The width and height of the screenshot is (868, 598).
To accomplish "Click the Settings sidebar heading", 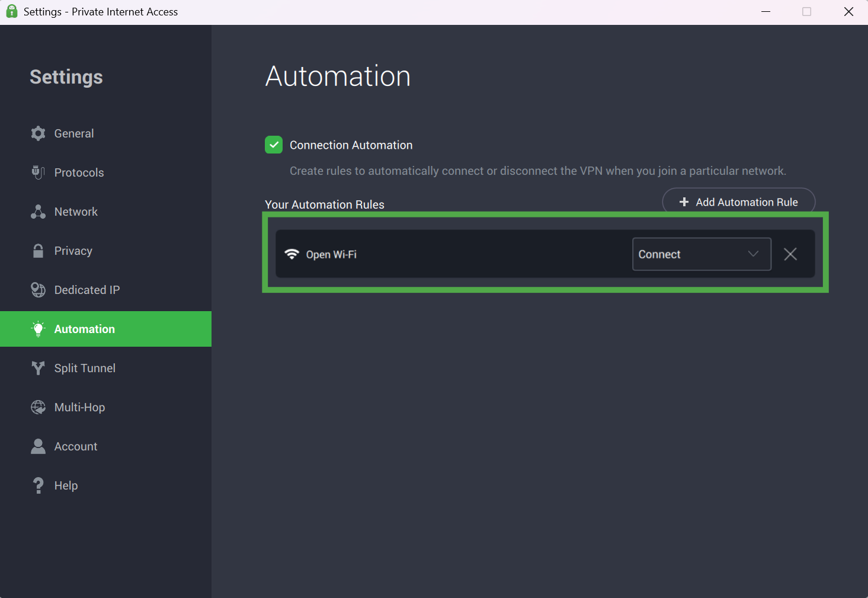I will [x=66, y=77].
